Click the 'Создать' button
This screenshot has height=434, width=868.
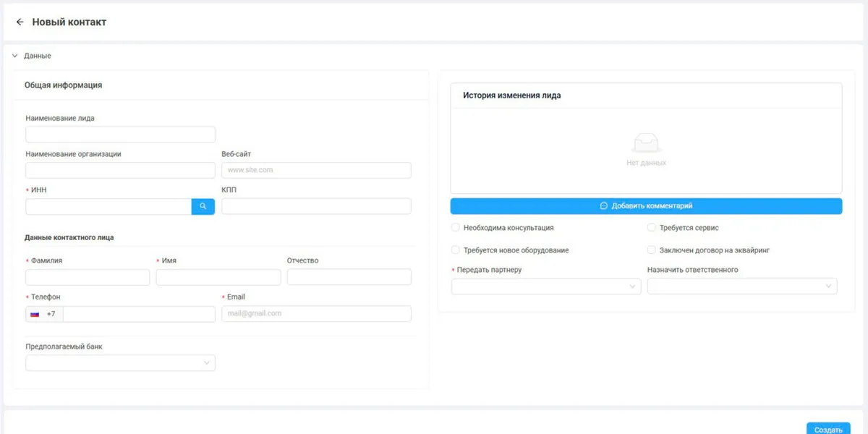[x=828, y=428]
